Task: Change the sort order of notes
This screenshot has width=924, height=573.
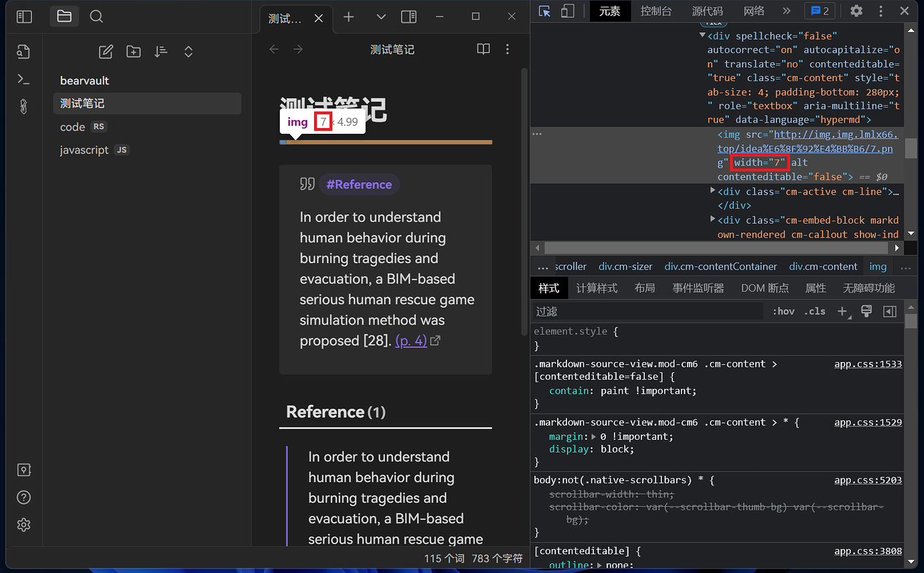Action: (160, 51)
